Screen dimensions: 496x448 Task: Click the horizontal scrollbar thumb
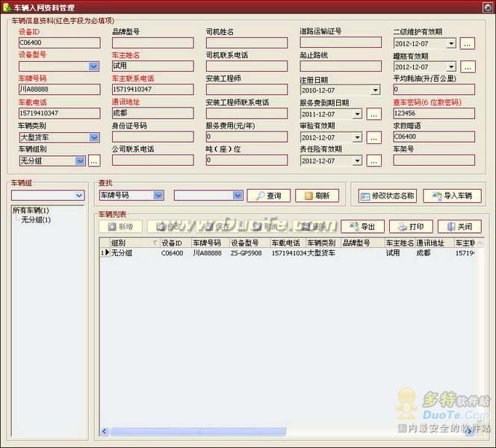click(198, 432)
